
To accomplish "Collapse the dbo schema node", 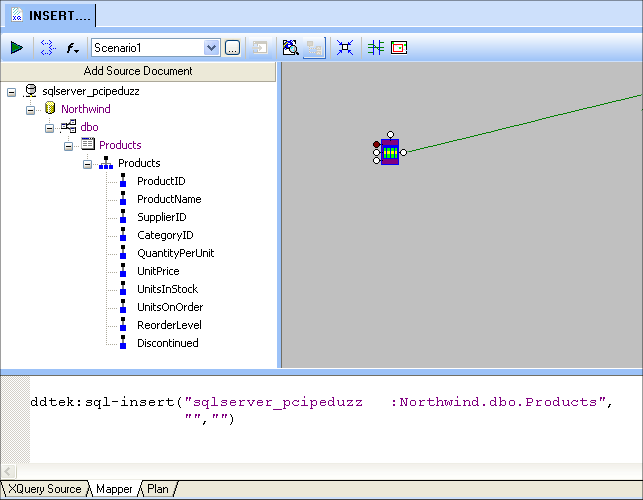I will pos(49,128).
